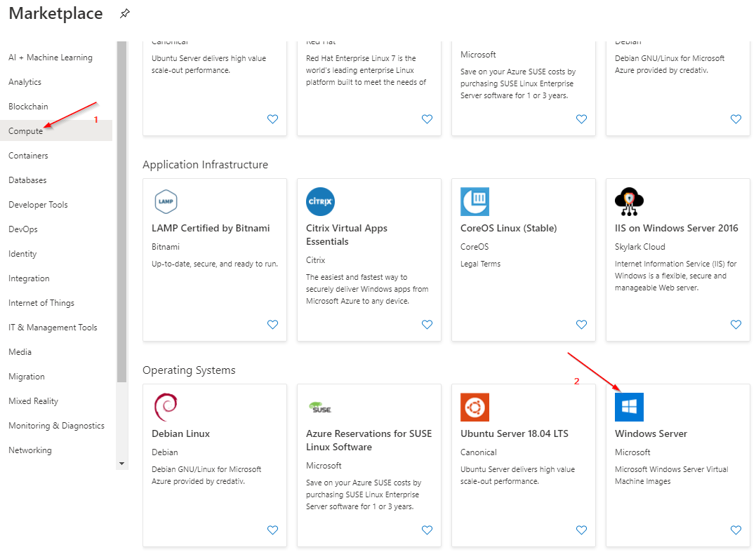Click the category list scrollbar thumb

[122, 212]
